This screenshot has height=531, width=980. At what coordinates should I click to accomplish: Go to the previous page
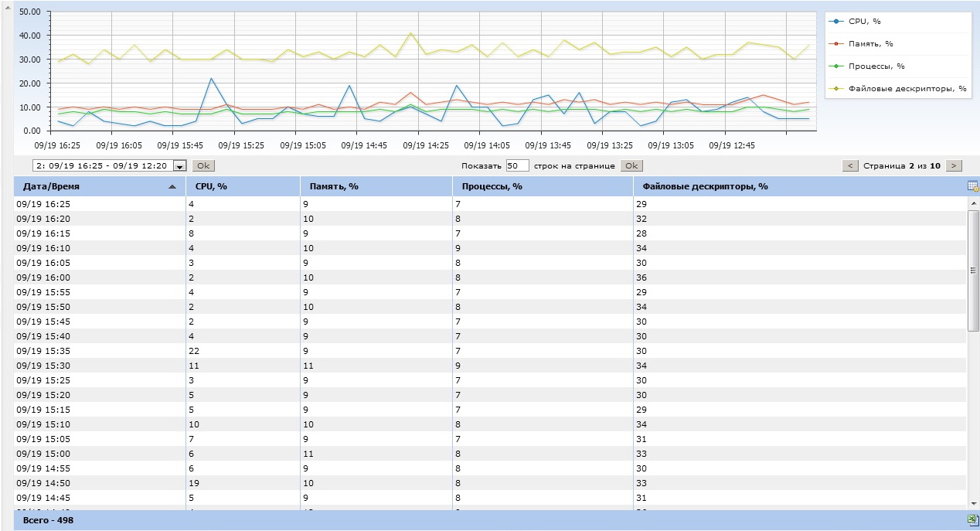click(x=850, y=165)
